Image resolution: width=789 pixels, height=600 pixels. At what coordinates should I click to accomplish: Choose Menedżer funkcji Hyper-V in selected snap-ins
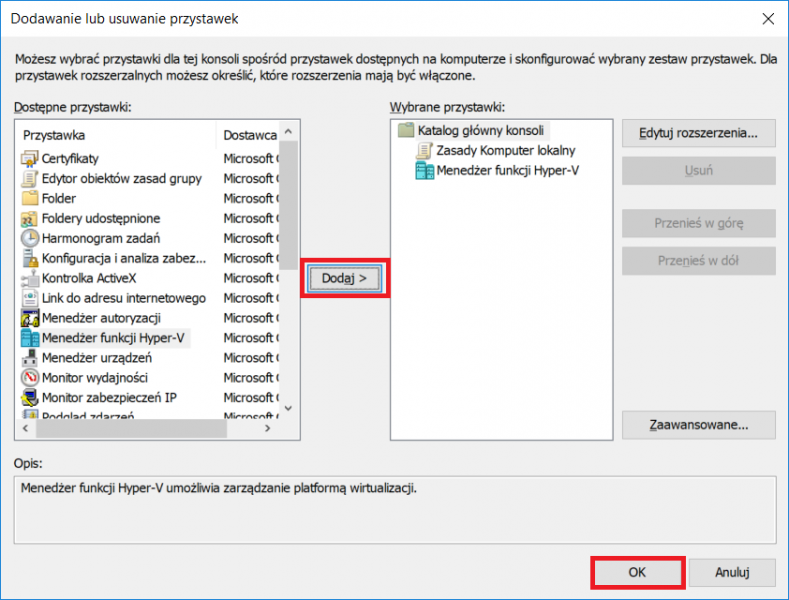click(x=507, y=171)
